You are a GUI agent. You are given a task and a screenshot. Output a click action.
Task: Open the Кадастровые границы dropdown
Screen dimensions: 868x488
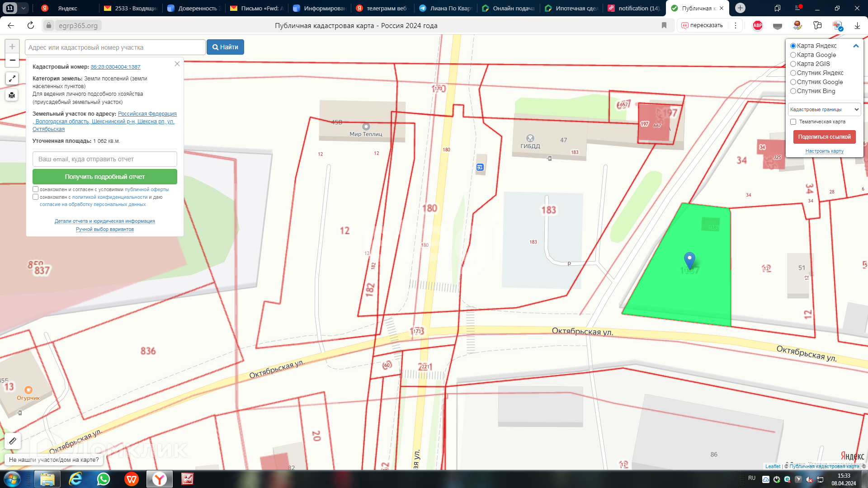point(824,109)
